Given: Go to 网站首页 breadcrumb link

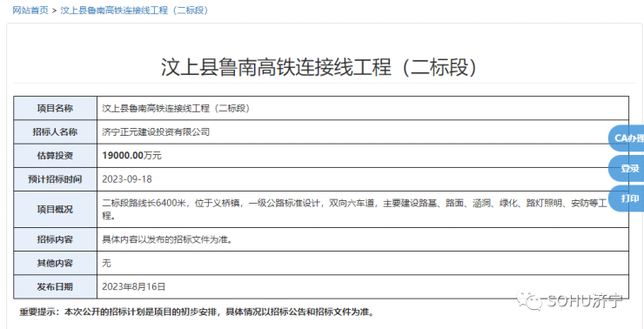Looking at the screenshot, I should click(x=30, y=10).
